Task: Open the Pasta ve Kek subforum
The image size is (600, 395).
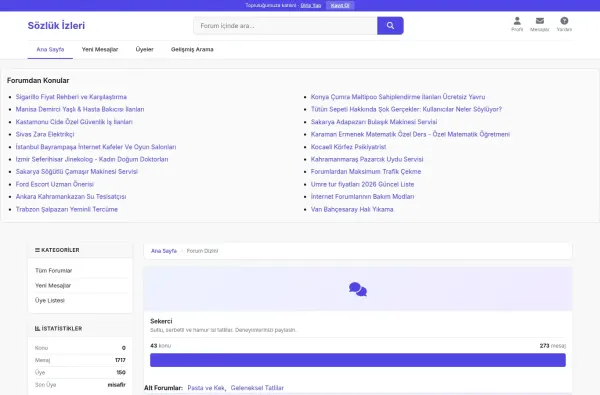Action: coord(206,388)
